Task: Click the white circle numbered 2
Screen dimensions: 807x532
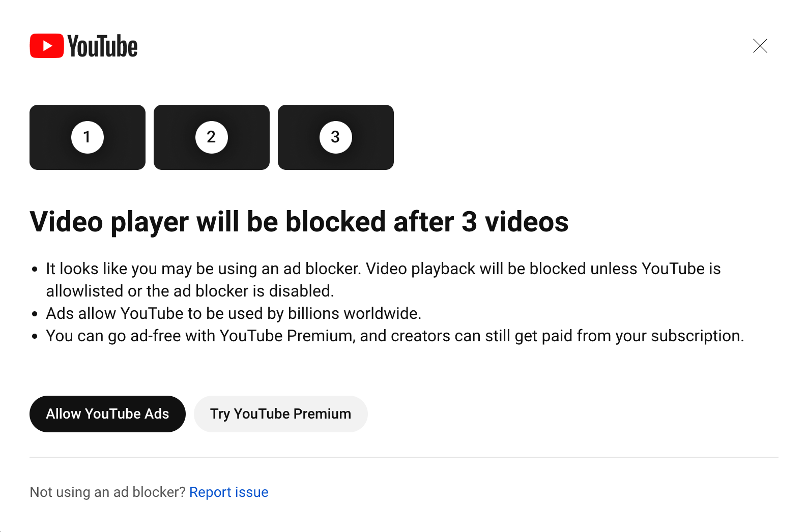Action: pos(212,137)
